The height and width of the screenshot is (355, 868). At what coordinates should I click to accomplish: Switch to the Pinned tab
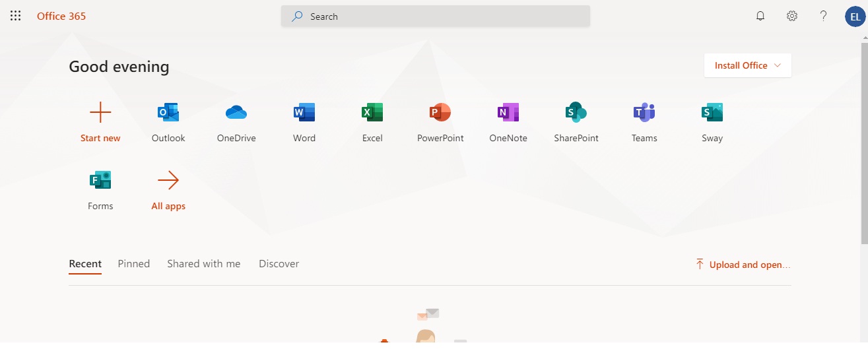tap(134, 264)
